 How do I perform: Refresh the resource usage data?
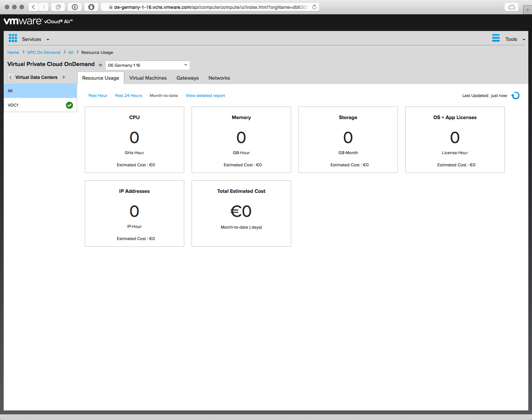(x=515, y=96)
